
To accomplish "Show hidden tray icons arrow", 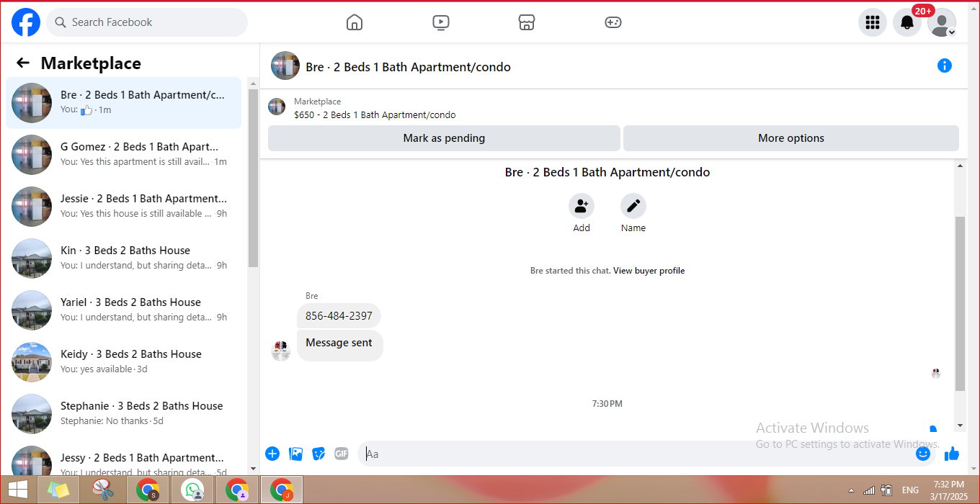I will [851, 490].
